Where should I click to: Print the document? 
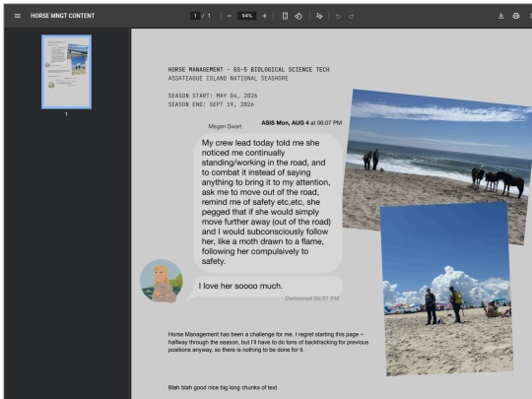pos(516,16)
